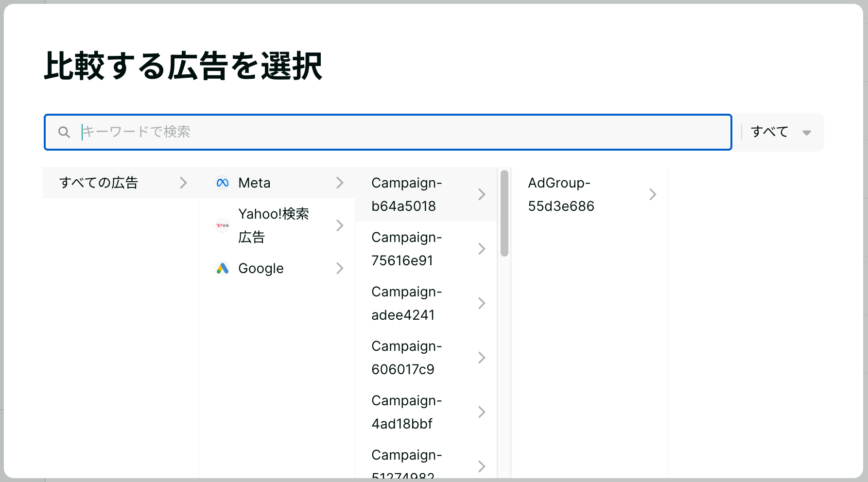Select Campaign-b64a5018

tap(426, 194)
